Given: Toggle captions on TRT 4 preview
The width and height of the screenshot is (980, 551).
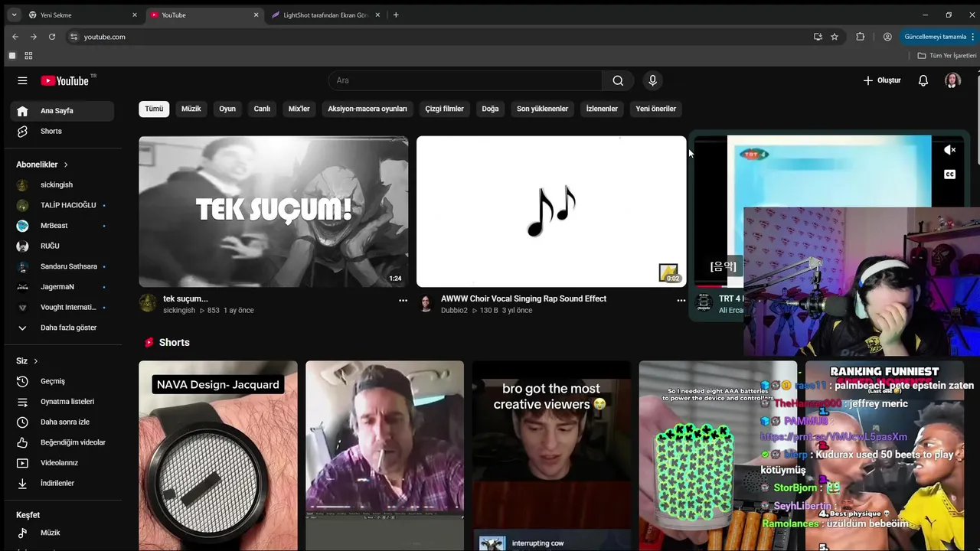Looking at the screenshot, I should click(x=950, y=174).
